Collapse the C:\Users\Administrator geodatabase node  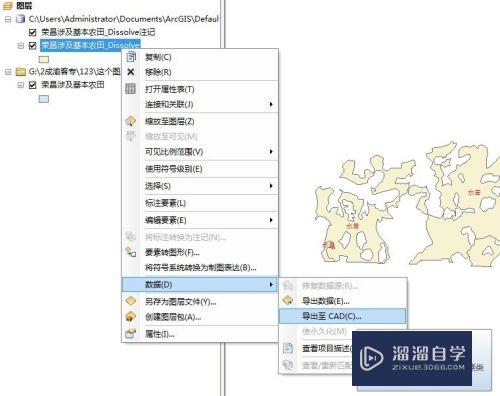(8, 19)
